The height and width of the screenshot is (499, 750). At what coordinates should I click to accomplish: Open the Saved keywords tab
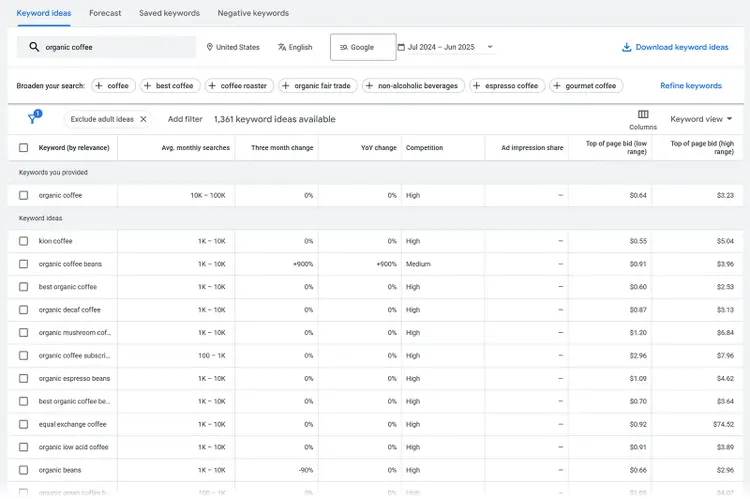pos(169,13)
